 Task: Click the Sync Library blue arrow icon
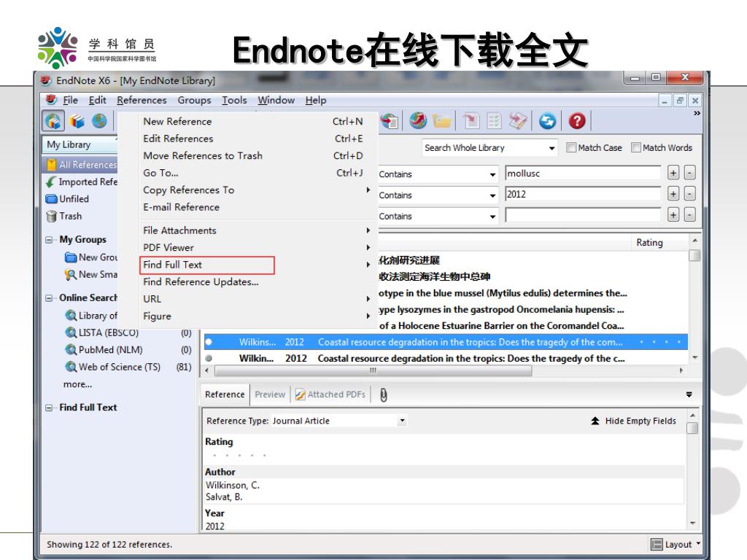click(x=547, y=121)
